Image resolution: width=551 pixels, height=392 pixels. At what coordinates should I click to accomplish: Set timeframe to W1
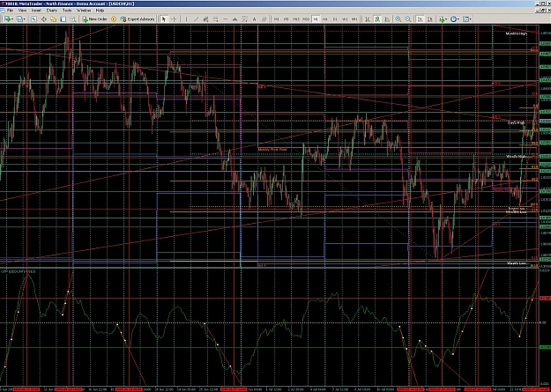coord(345,19)
